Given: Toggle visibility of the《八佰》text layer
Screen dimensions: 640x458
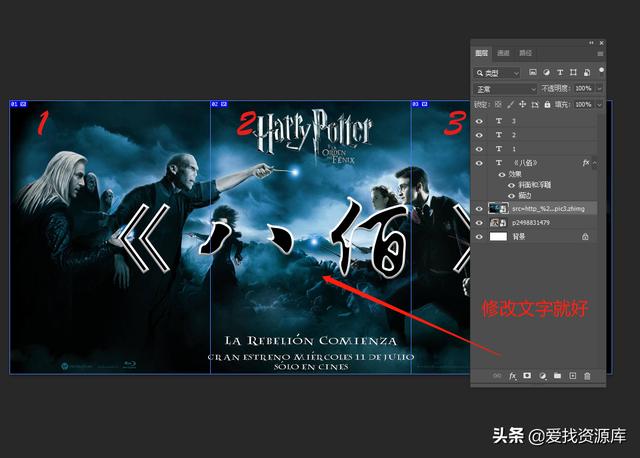Looking at the screenshot, I should 480,163.
